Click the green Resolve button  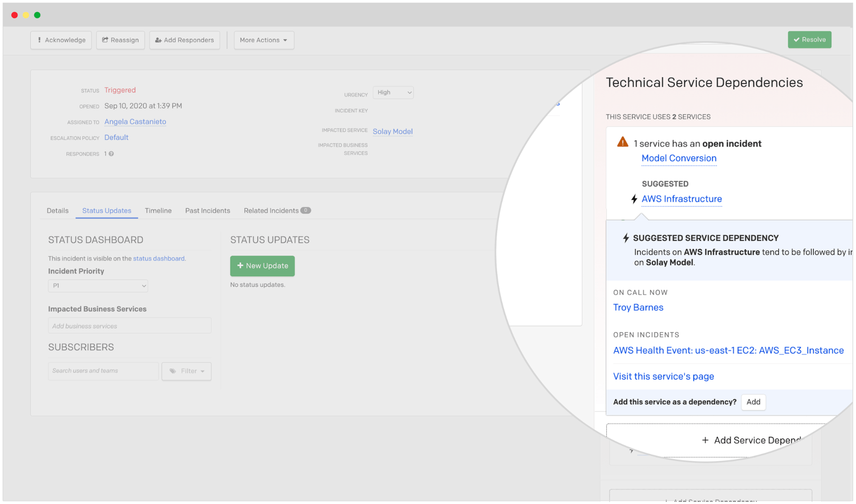coord(809,40)
